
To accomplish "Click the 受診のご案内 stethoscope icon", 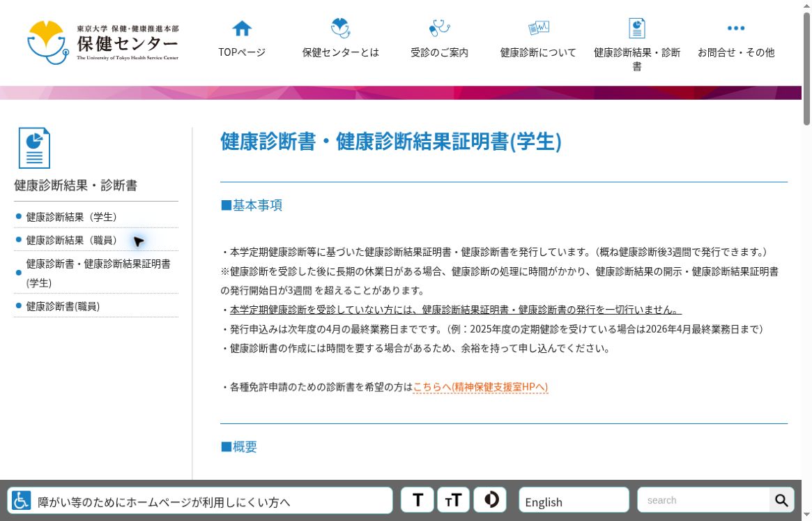I will (439, 28).
